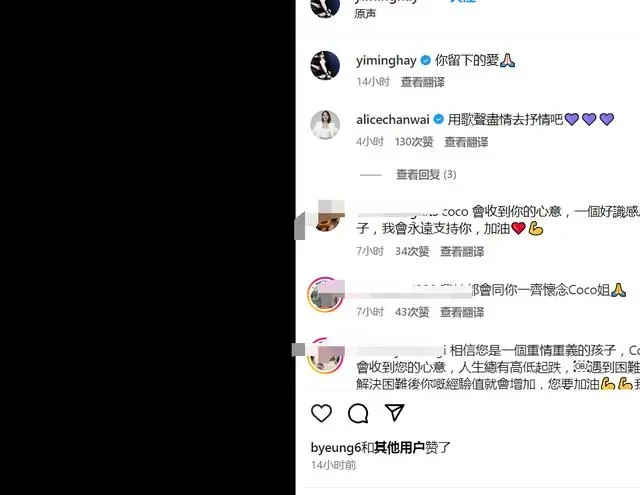
Task: View the 34次赞 likes list
Action: coord(412,251)
